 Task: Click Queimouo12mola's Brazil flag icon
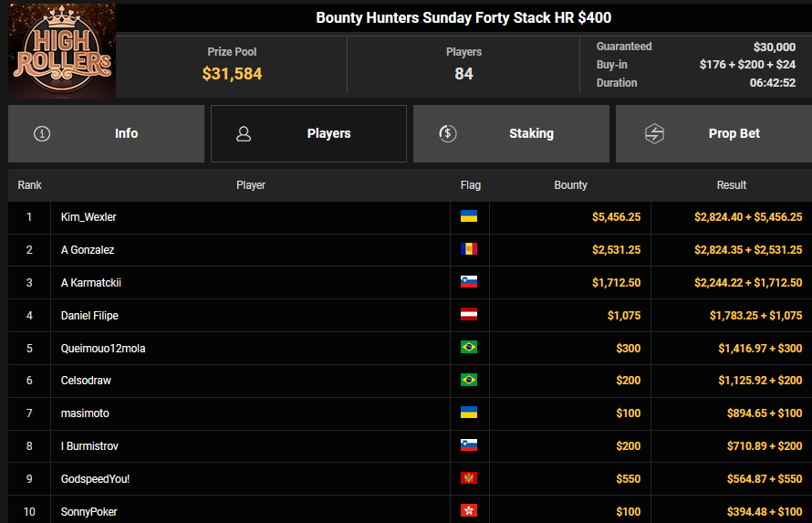469,348
